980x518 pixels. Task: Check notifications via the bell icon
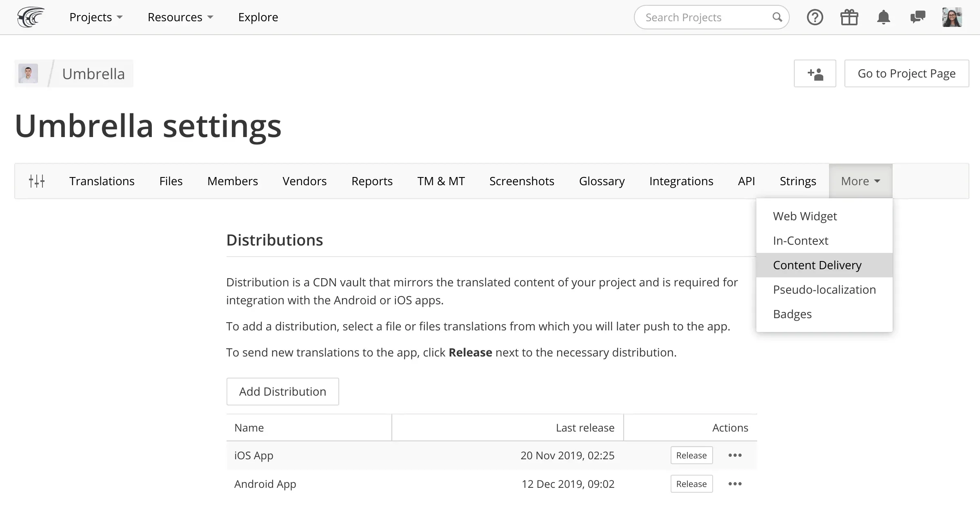883,17
